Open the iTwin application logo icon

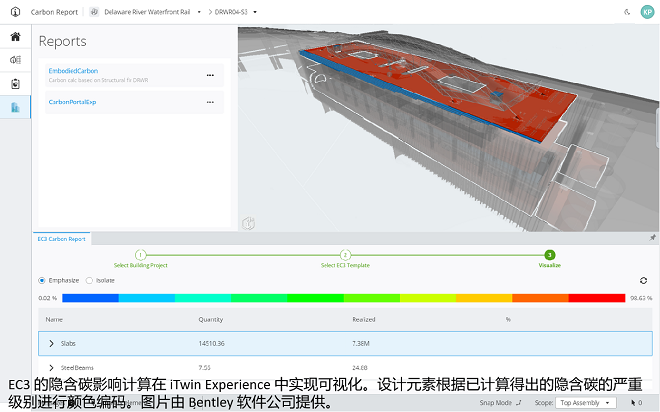click(15, 12)
